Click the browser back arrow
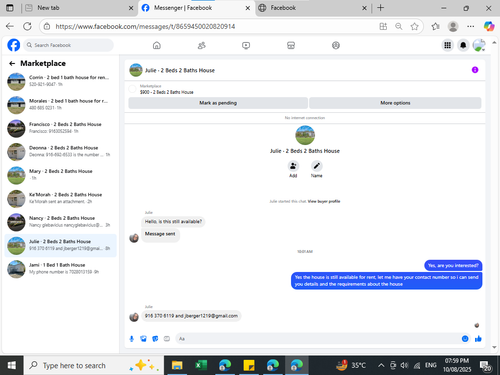The width and height of the screenshot is (500, 375). [10, 26]
